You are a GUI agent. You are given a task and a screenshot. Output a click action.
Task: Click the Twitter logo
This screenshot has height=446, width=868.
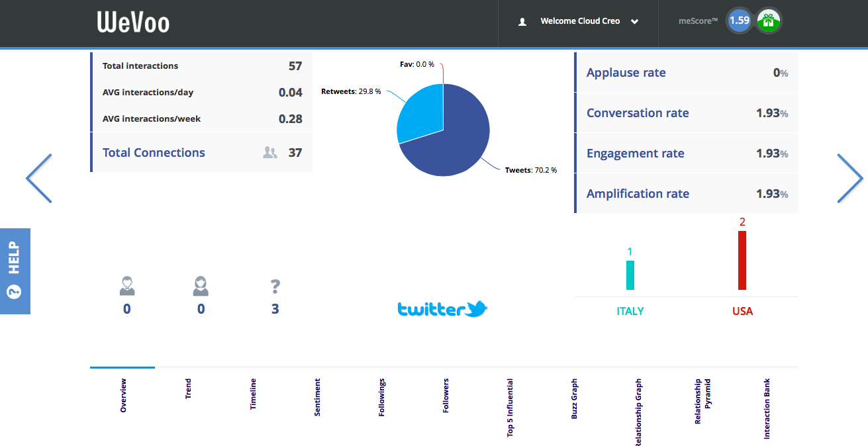click(442, 309)
